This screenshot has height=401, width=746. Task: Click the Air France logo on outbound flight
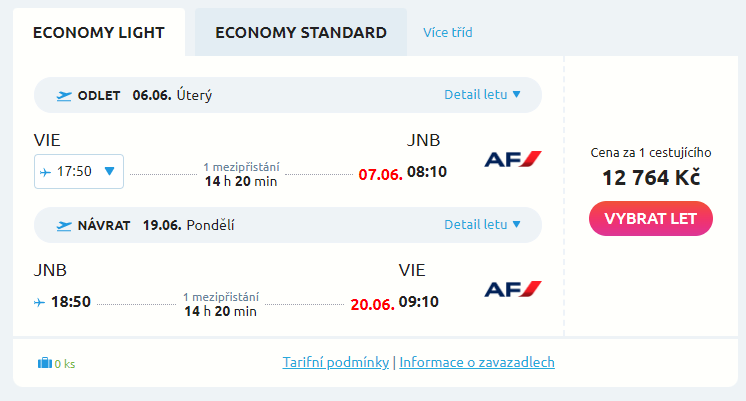[513, 159]
